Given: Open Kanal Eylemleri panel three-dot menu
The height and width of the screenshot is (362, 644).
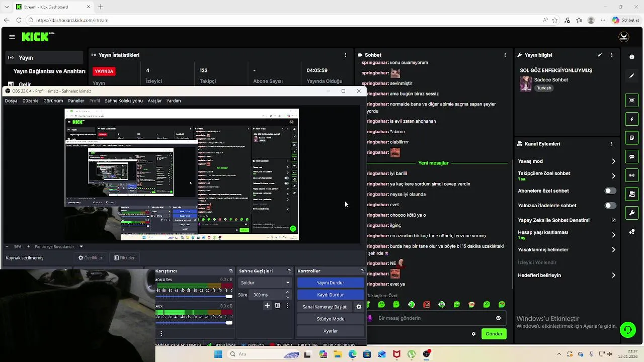Looking at the screenshot, I should (x=612, y=144).
